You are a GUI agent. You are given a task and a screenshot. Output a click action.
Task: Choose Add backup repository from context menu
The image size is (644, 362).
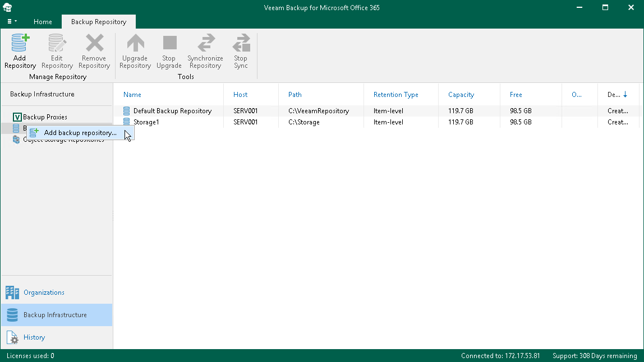coord(80,133)
